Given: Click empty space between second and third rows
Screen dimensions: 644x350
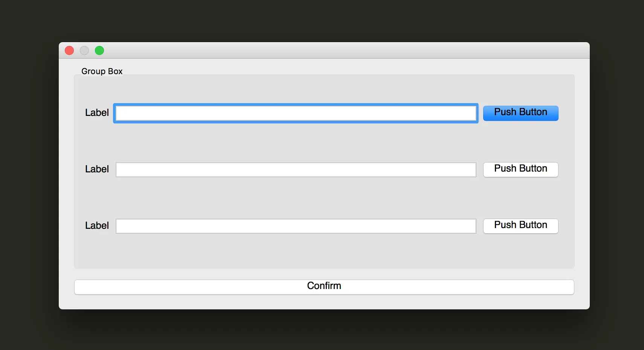Looking at the screenshot, I should click(296, 198).
